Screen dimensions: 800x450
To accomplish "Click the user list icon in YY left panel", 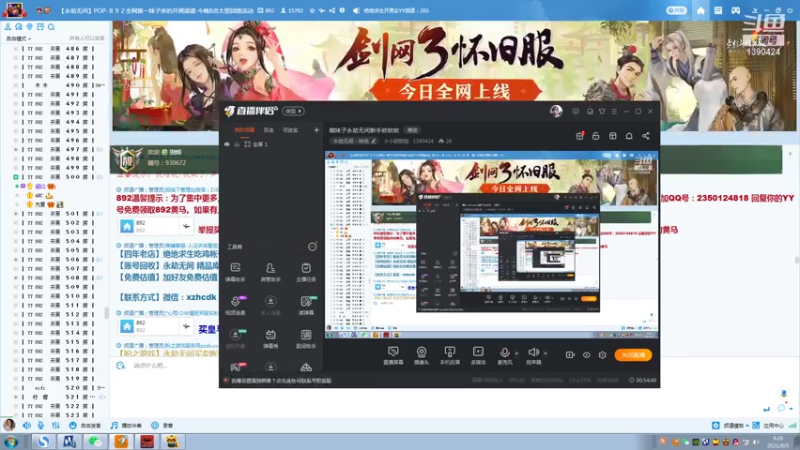I will point(8,27).
